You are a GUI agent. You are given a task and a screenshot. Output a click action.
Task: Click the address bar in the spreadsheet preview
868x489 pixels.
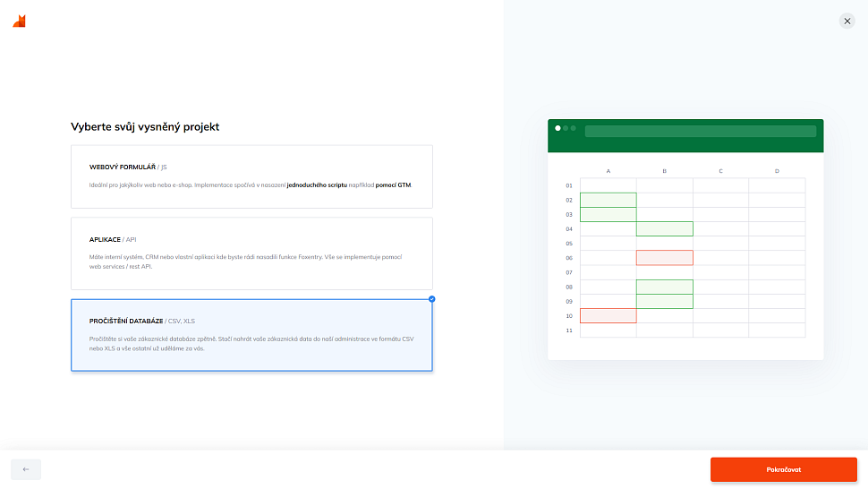(x=700, y=131)
